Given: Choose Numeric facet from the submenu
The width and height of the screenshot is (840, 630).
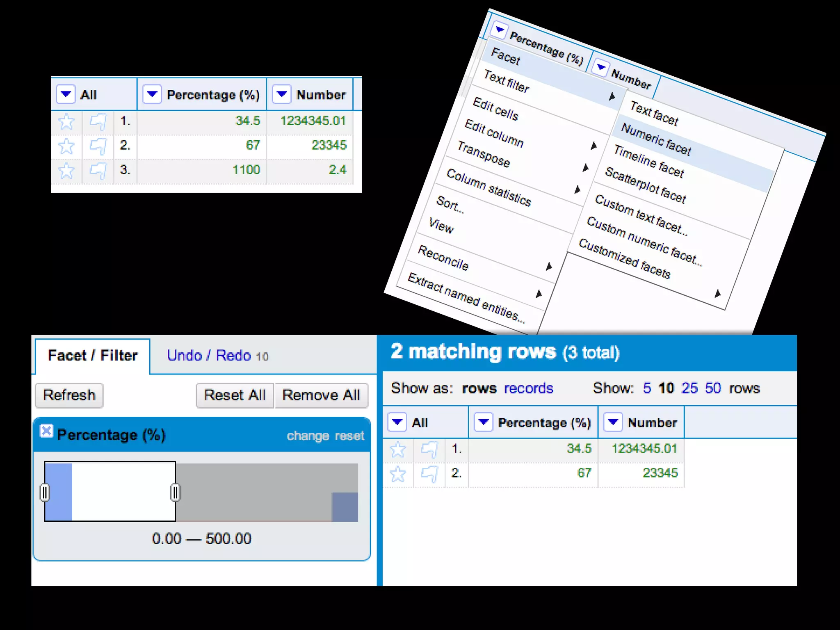Looking at the screenshot, I should pos(656,139).
